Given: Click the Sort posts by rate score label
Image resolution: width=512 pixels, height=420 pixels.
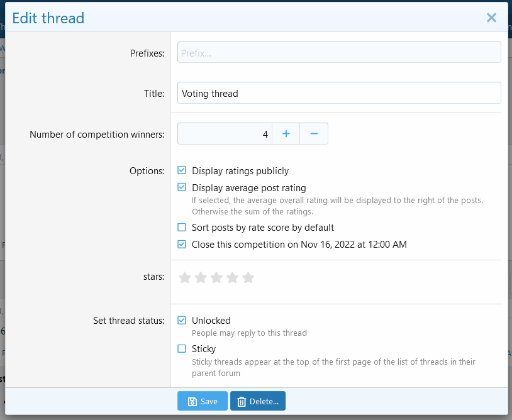Looking at the screenshot, I should click(263, 228).
